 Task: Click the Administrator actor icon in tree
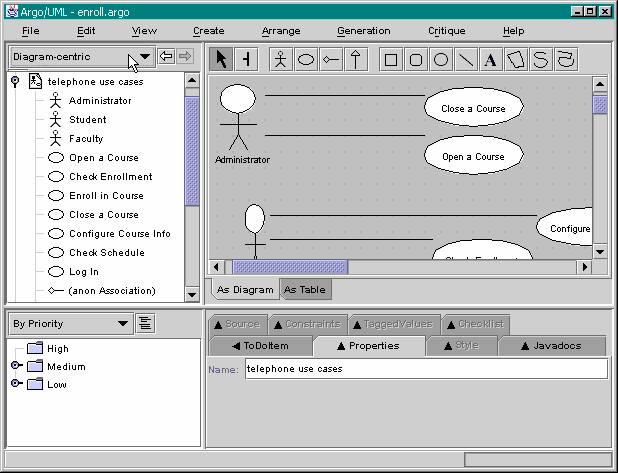56,101
